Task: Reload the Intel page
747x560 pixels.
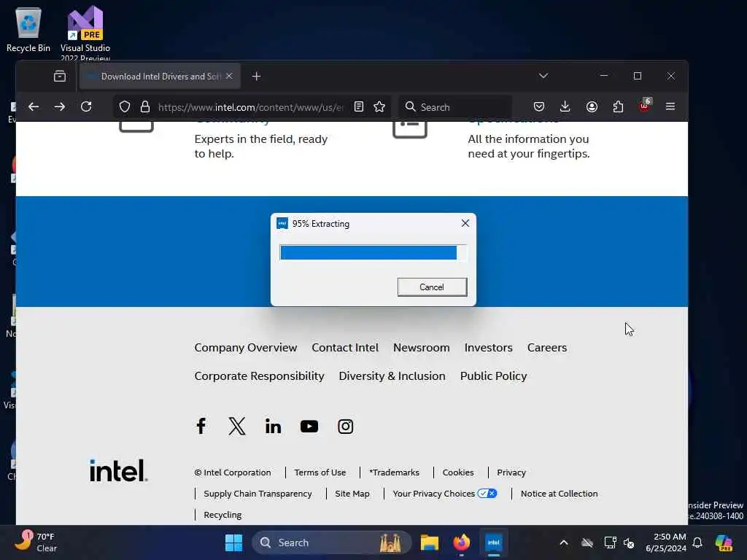Action: (86, 106)
